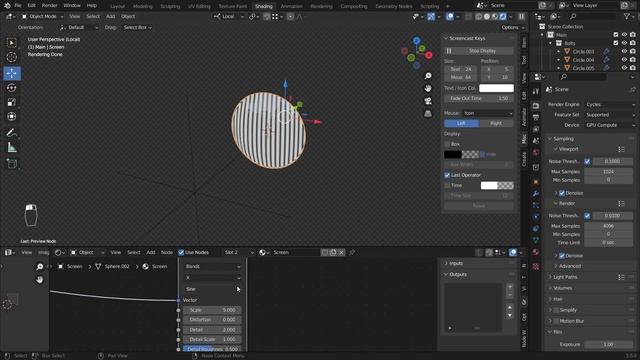
Task: Select the Measure tool
Action: 12,147
